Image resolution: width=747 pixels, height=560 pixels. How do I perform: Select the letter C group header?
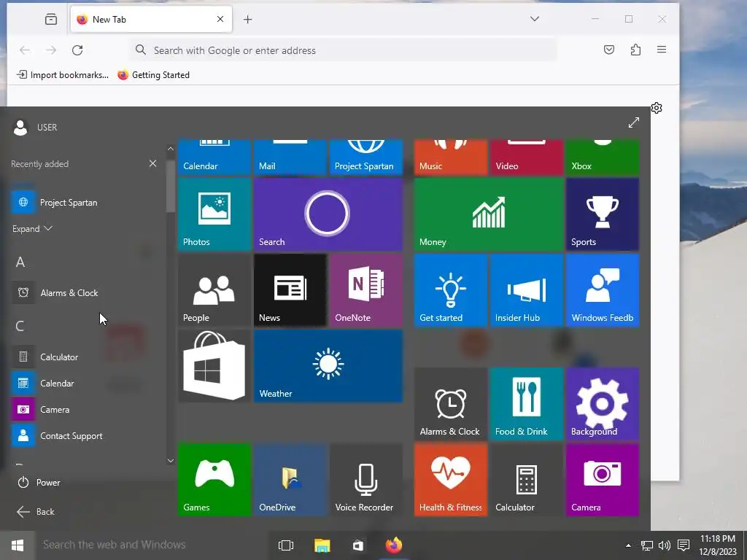click(20, 326)
